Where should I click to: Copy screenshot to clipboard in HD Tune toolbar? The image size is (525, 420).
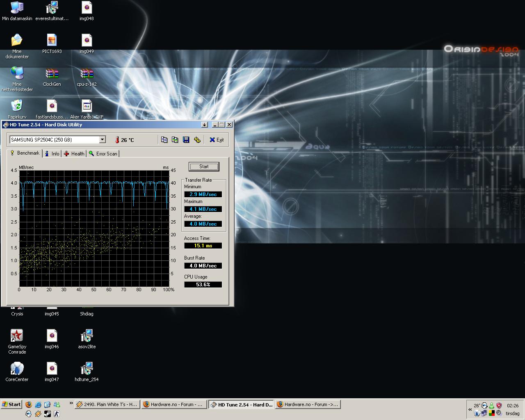pyautogui.click(x=175, y=140)
